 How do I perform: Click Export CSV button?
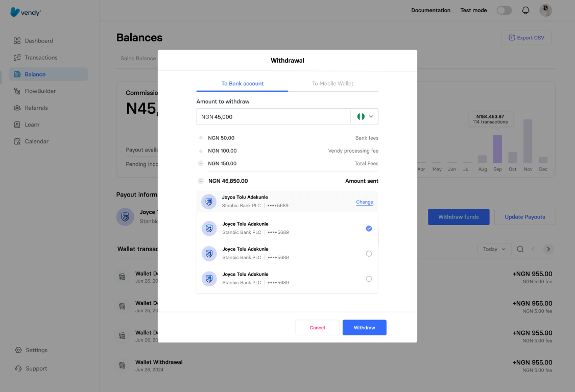click(x=526, y=38)
